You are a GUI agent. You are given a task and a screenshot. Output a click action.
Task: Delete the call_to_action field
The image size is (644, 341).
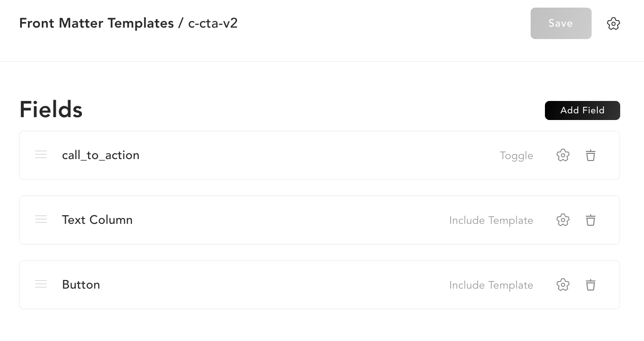click(591, 155)
